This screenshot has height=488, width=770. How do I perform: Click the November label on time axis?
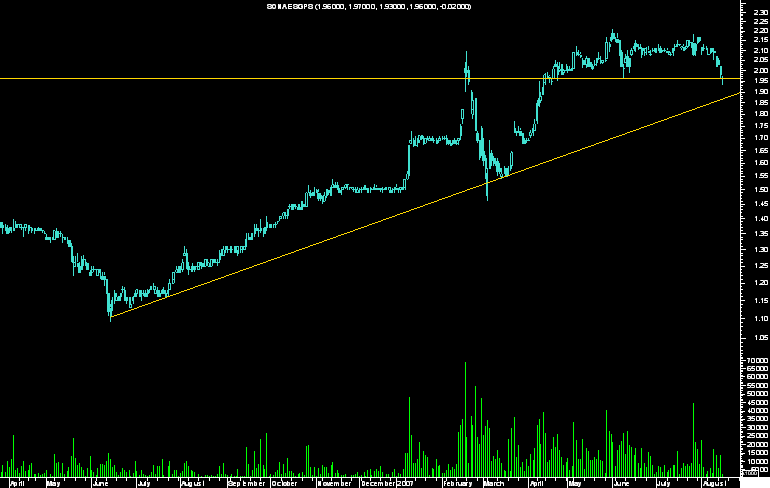(334, 483)
